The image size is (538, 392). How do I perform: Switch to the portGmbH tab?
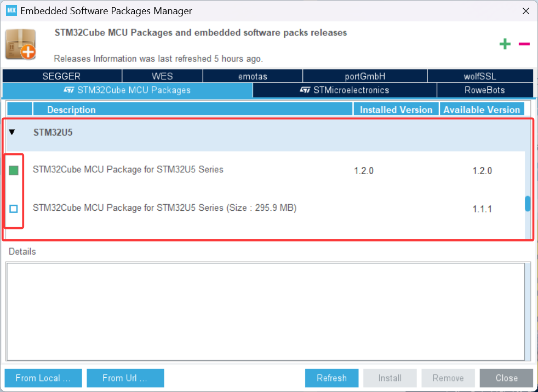click(365, 76)
